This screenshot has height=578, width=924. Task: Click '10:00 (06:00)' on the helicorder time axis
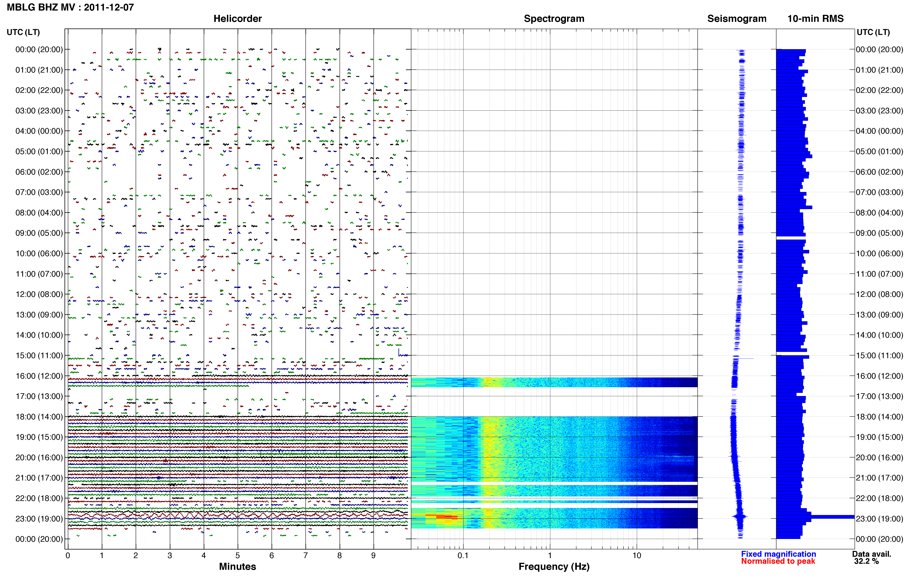[x=39, y=253]
